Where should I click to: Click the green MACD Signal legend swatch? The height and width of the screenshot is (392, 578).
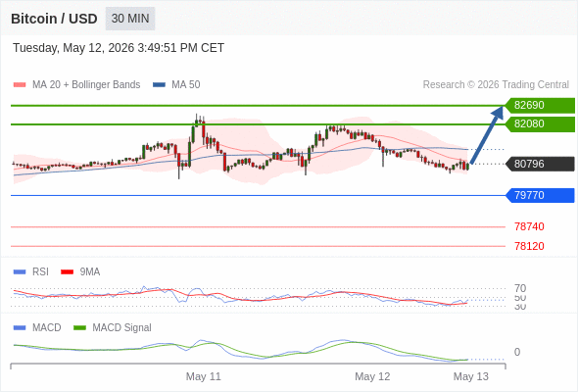(79, 328)
